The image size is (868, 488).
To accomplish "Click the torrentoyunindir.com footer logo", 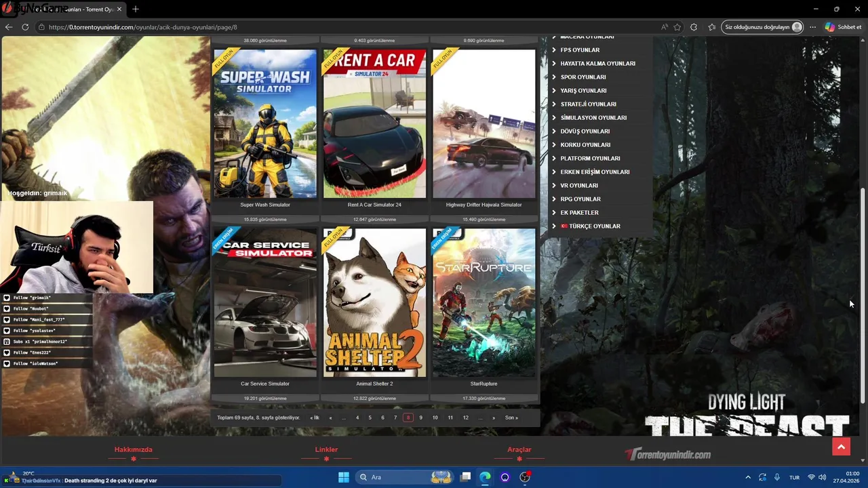I will point(668,454).
